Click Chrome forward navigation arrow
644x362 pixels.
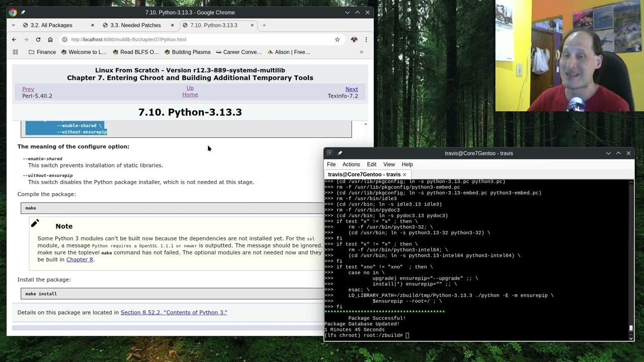(x=26, y=39)
